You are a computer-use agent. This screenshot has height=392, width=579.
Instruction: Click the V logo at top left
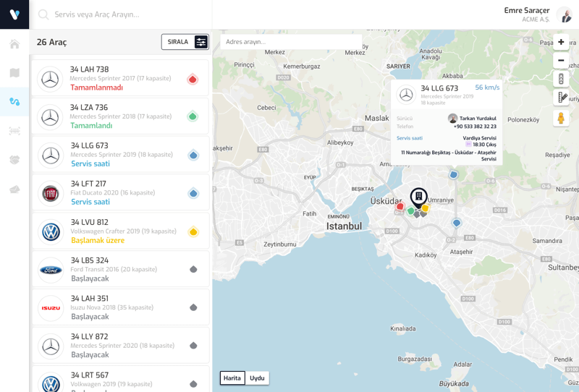[14, 14]
